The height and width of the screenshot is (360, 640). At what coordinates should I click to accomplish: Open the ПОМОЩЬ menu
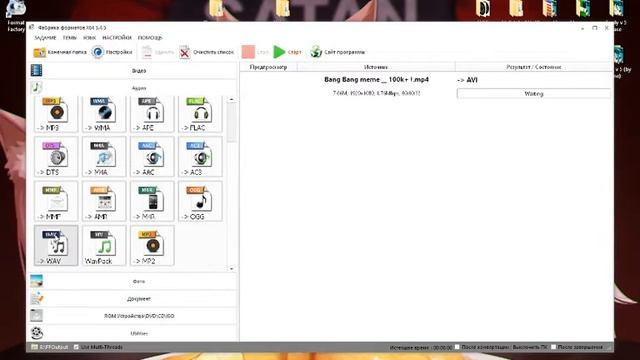(x=150, y=38)
